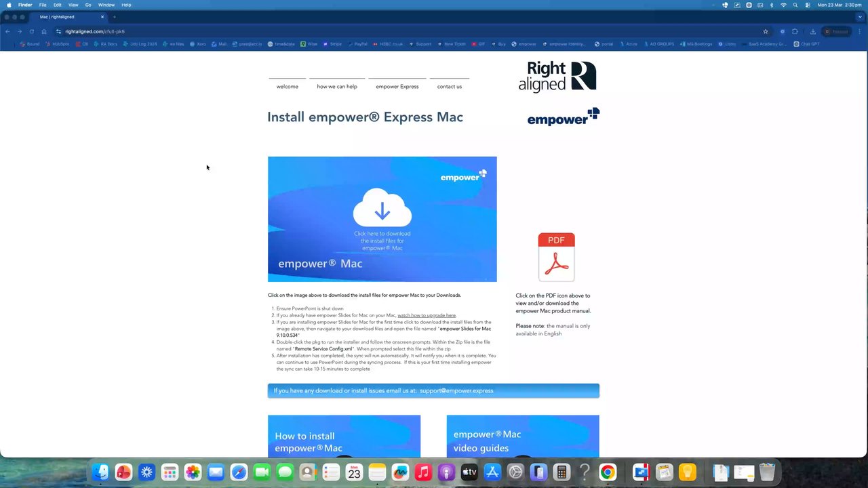Bookmark this page with the star icon

click(766, 31)
